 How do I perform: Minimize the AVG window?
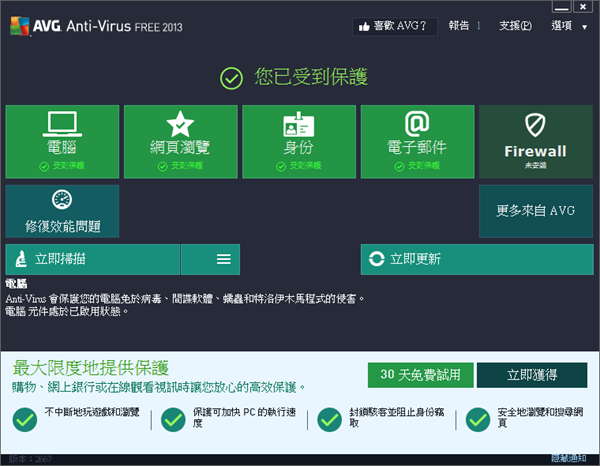[x=561, y=7]
